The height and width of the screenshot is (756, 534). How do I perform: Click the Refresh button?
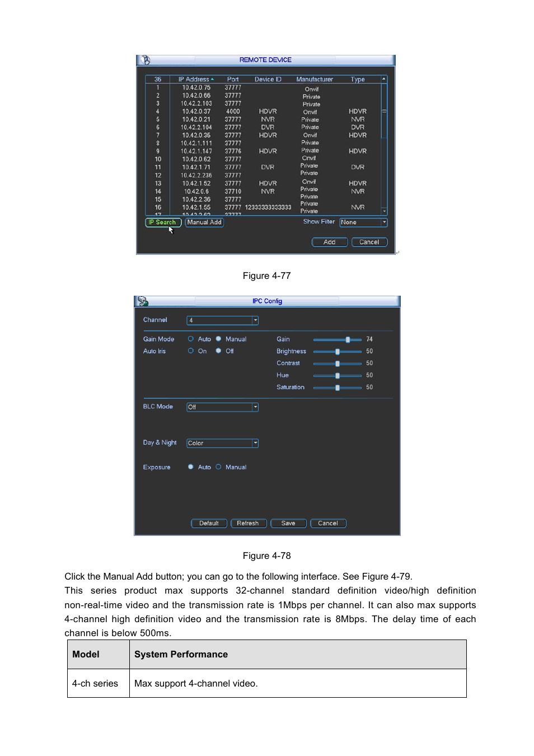coord(248,523)
